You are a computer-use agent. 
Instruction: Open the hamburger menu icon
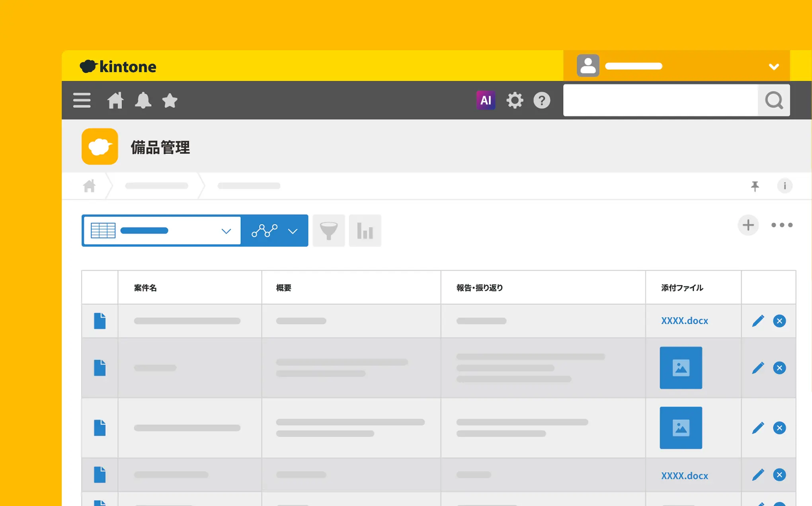[x=82, y=100]
